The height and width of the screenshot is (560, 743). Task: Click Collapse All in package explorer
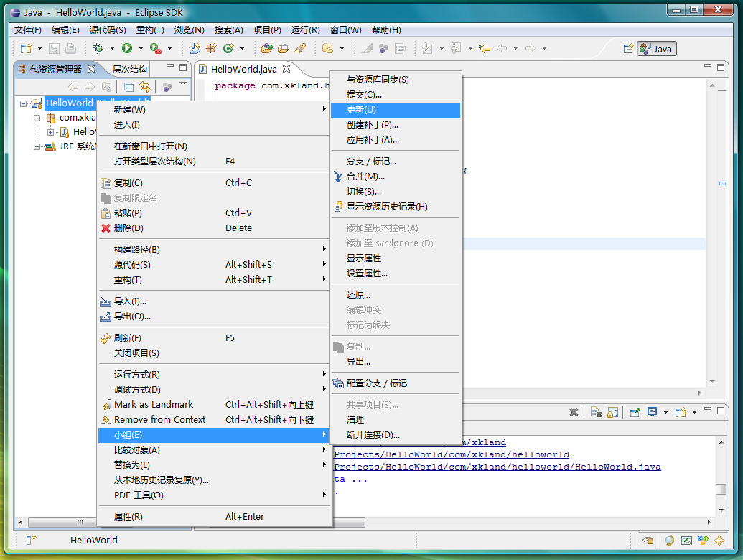point(128,87)
